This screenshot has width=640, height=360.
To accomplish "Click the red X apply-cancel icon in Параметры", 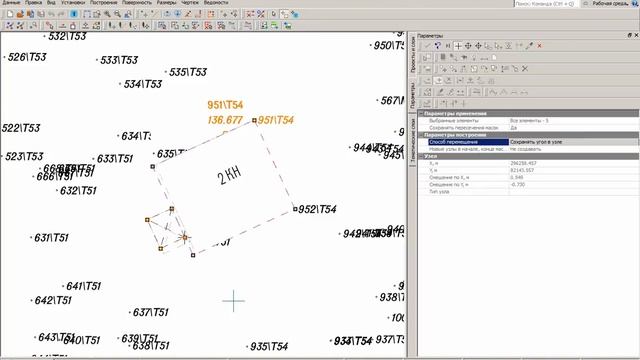I will tap(539, 46).
